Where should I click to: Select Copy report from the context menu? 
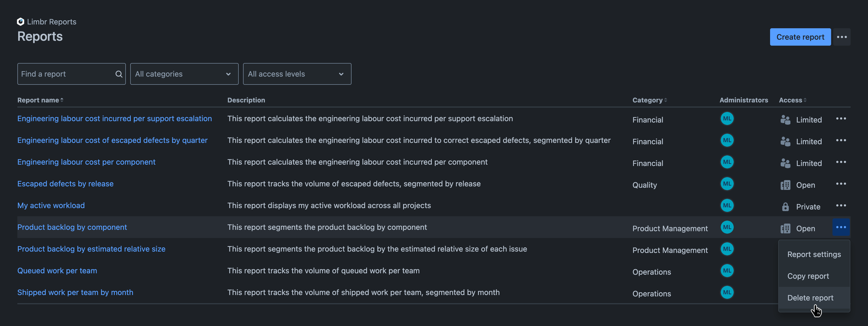point(814,276)
